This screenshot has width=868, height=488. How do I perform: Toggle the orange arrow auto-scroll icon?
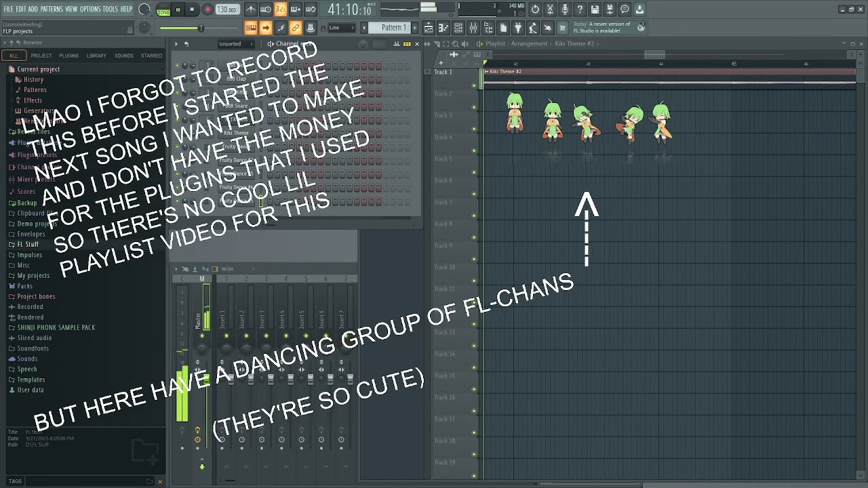[265, 28]
